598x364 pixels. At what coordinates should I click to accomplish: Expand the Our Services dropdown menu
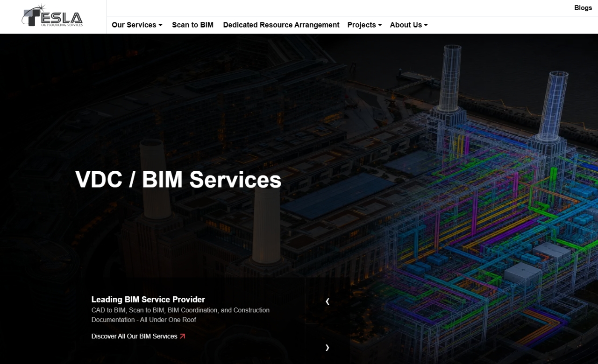coord(137,25)
